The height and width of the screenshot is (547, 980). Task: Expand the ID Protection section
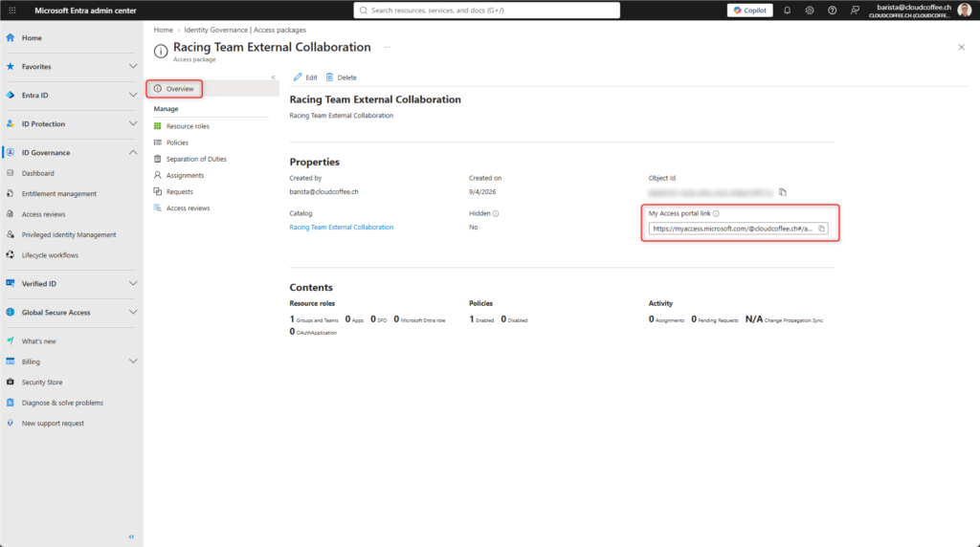click(x=132, y=123)
